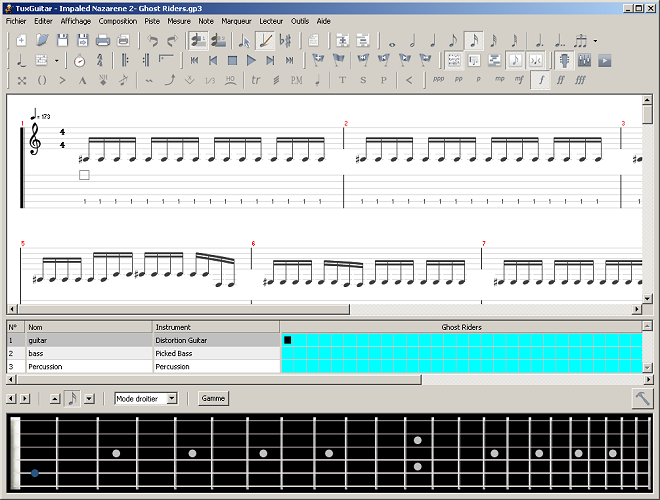This screenshot has width=660, height=500.
Task: Toggle the fretboard display icon
Action: (564, 61)
